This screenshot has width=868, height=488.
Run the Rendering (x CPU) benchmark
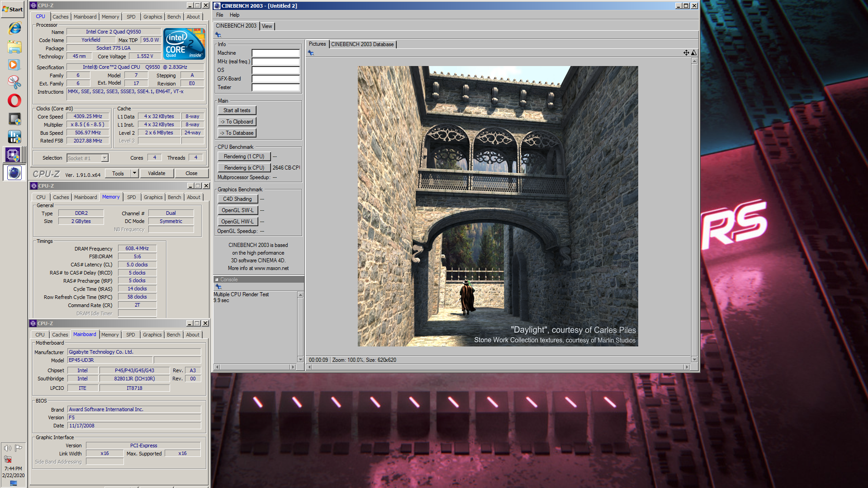(244, 168)
